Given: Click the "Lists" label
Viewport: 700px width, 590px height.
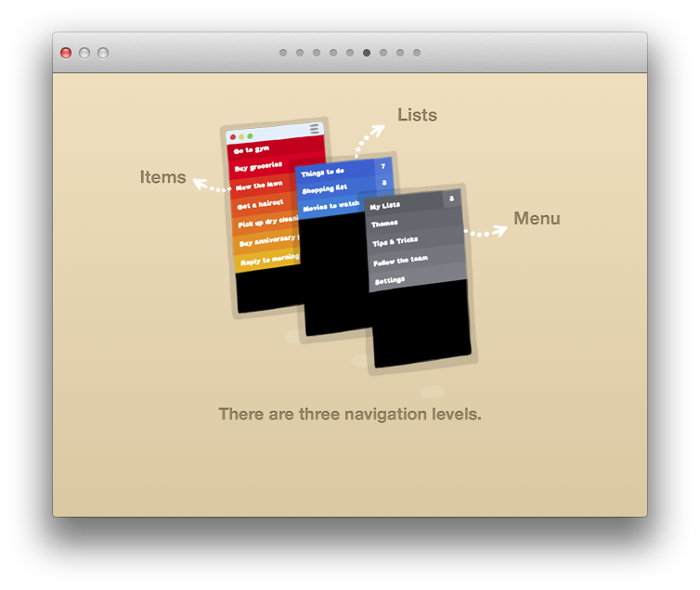Looking at the screenshot, I should point(417,115).
